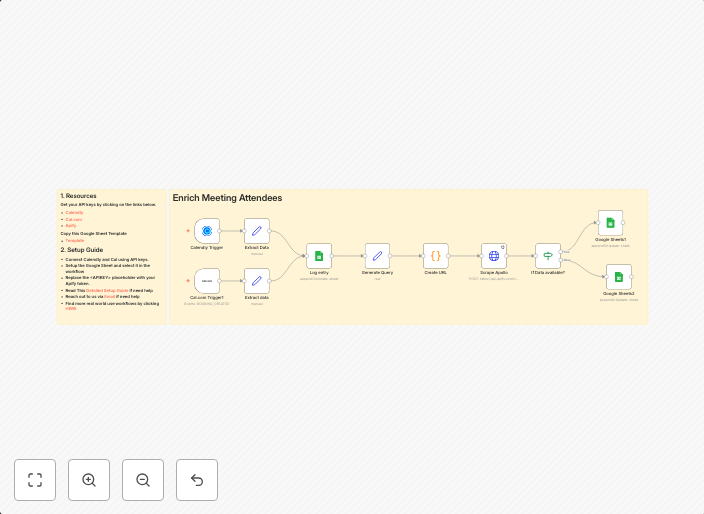Image resolution: width=704 pixels, height=514 pixels.
Task: Open the Create URL code node
Action: 436,256
